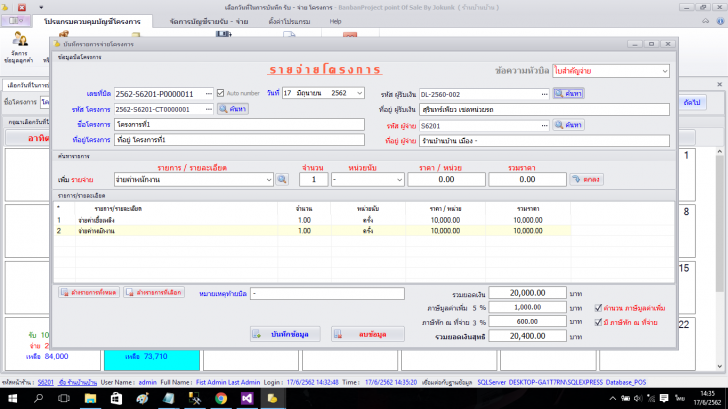Click the บันทึกข้อมูล save data button
This screenshot has width=728, height=409.
[x=285, y=334]
